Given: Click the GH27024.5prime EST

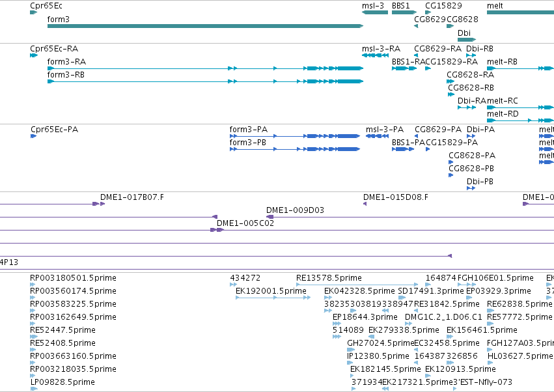Looking at the screenshot, I should coord(351,350).
